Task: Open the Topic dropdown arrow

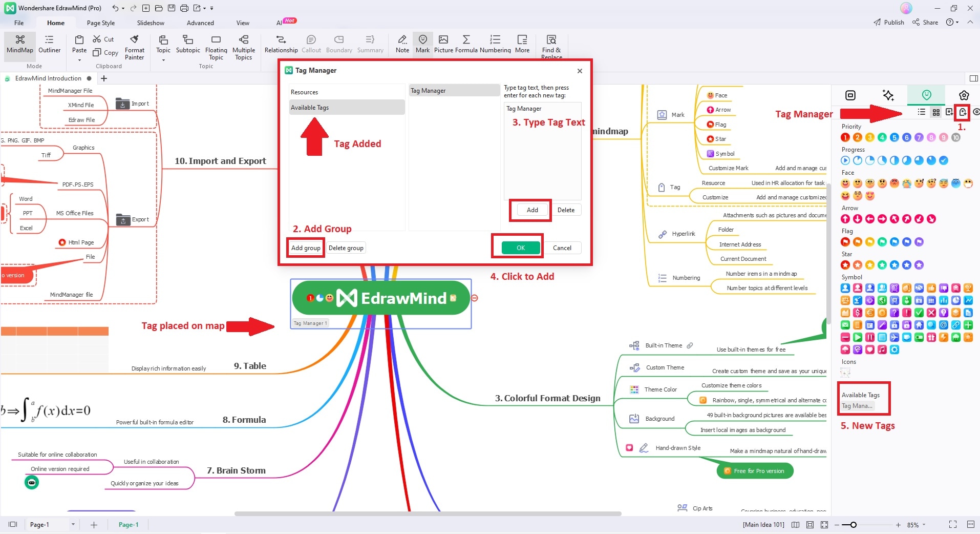Action: [x=163, y=60]
